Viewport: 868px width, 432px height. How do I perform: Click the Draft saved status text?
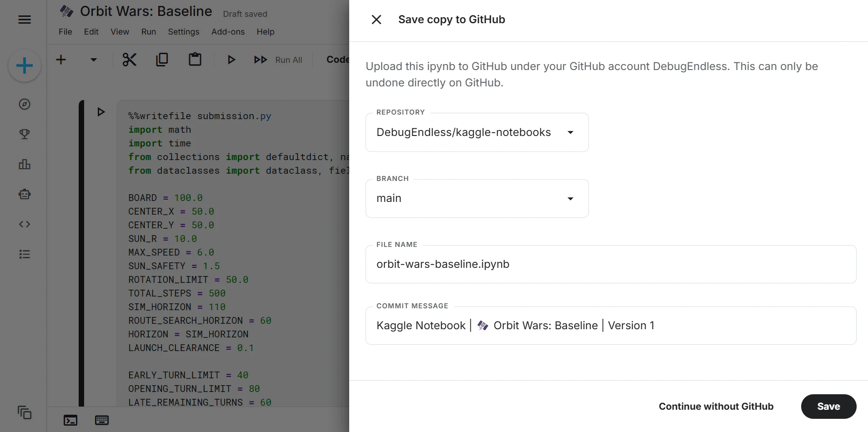(245, 14)
